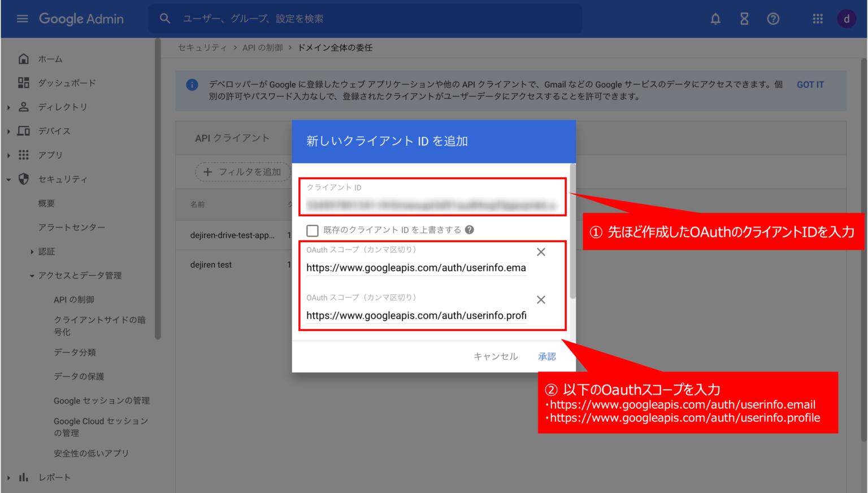Open クライアントサイドの暗号化
The image size is (868, 493).
[99, 326]
